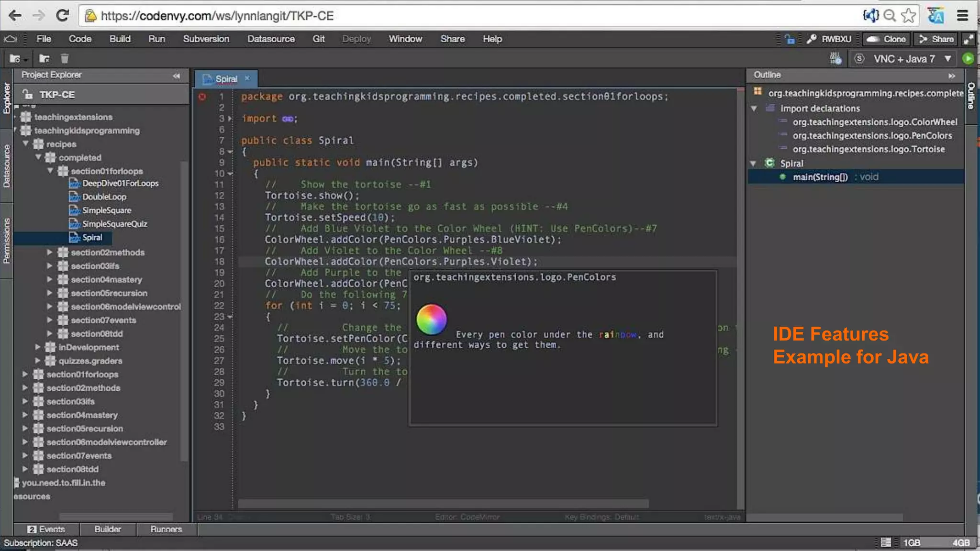Collapse the Outline panel arrows
The image size is (980, 551).
(x=952, y=76)
